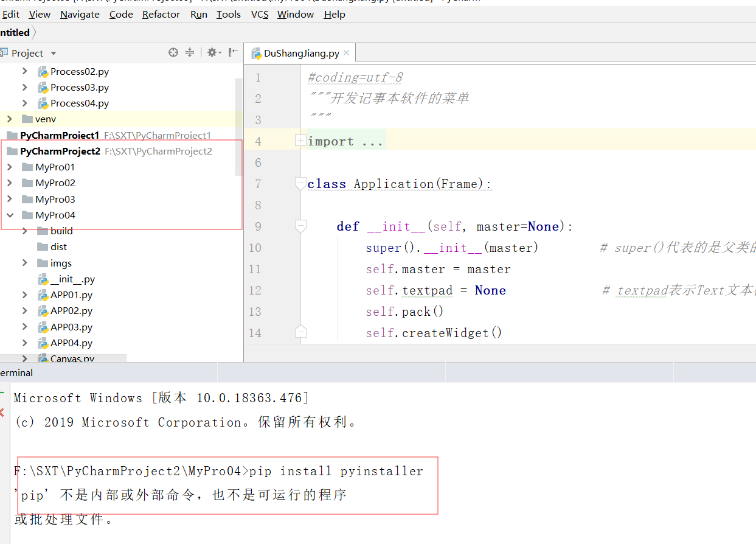Open the Window menu
This screenshot has height=544, width=756.
coord(296,14)
